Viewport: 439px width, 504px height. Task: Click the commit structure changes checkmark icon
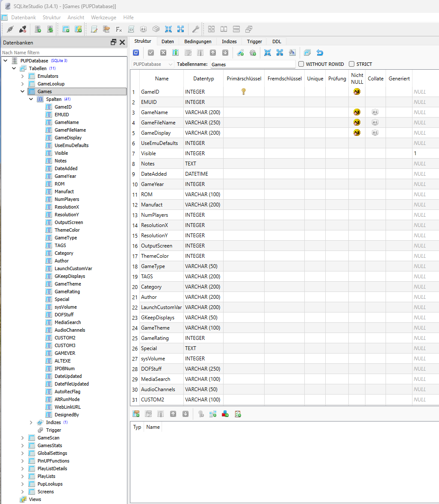(151, 53)
